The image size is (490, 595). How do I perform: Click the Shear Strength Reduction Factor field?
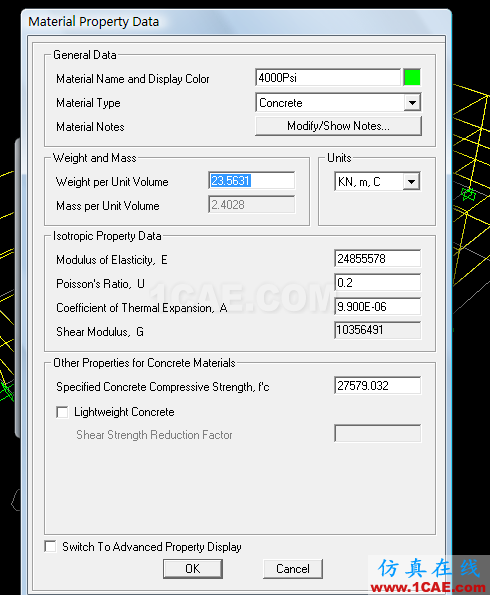[x=377, y=433]
